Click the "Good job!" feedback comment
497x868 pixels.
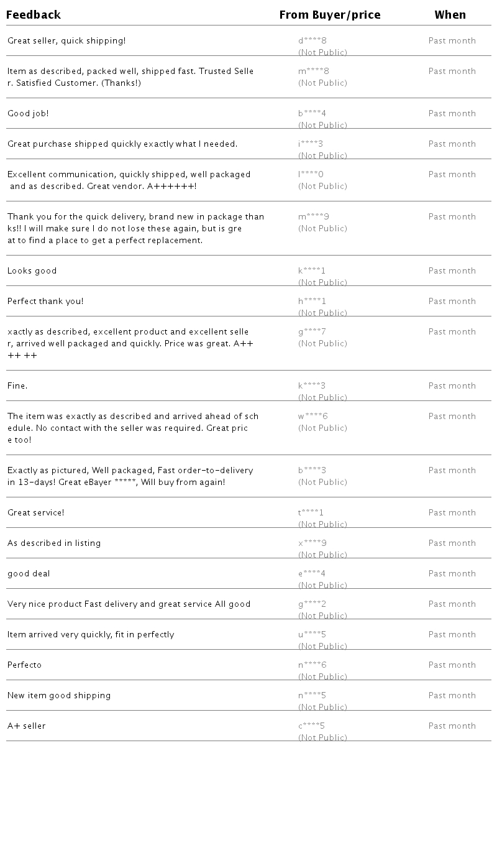(28, 114)
